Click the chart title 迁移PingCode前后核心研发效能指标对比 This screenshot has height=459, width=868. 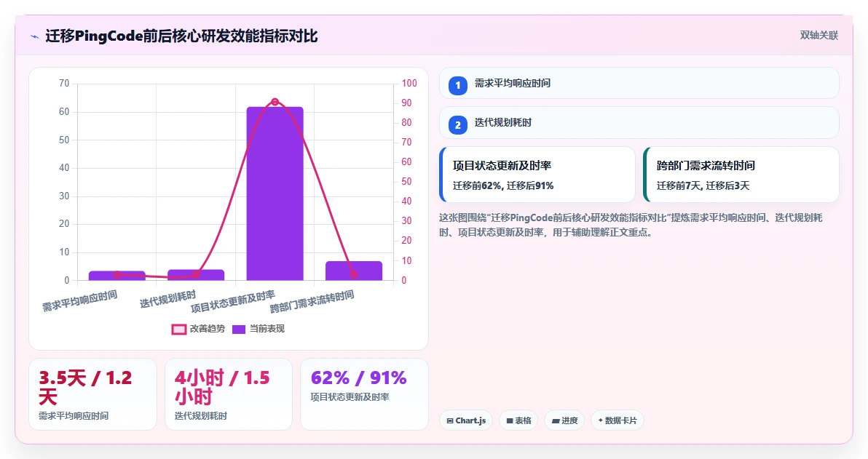181,36
